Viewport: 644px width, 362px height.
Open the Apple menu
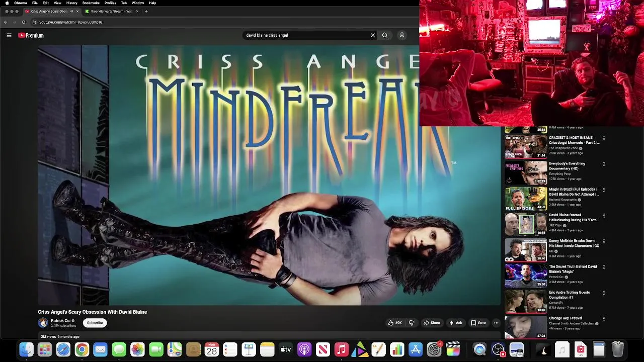[x=7, y=3]
